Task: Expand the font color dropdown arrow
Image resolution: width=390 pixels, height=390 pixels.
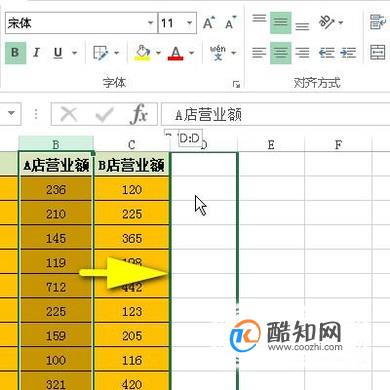Action: [x=192, y=53]
